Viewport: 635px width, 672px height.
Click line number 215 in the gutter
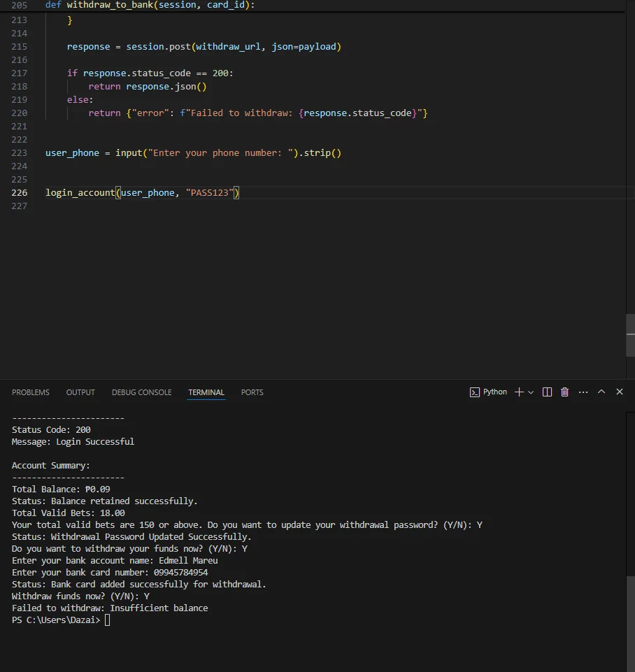click(x=20, y=47)
